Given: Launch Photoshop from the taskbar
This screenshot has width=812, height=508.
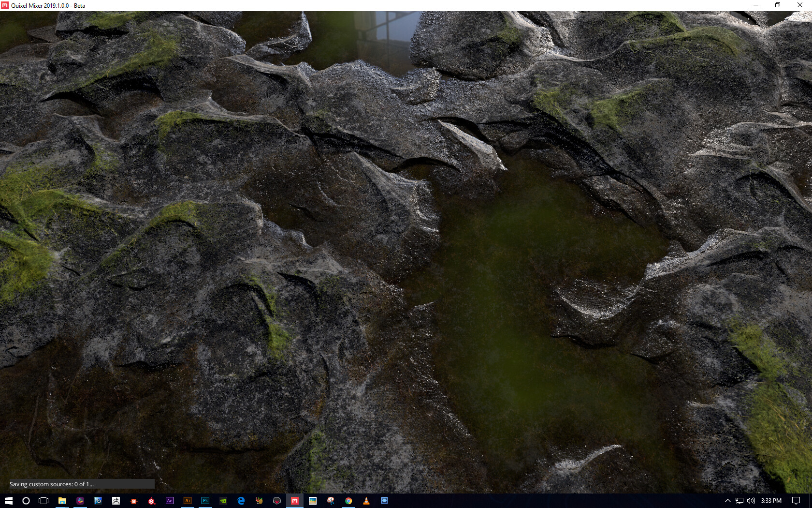Looking at the screenshot, I should click(205, 501).
